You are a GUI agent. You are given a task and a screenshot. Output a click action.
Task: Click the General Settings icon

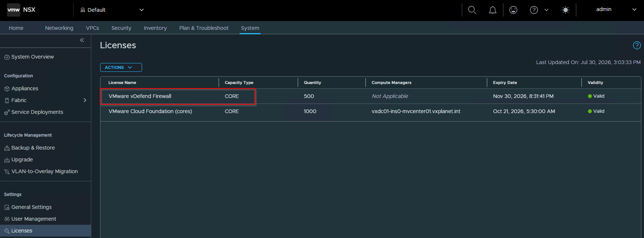tap(7, 207)
